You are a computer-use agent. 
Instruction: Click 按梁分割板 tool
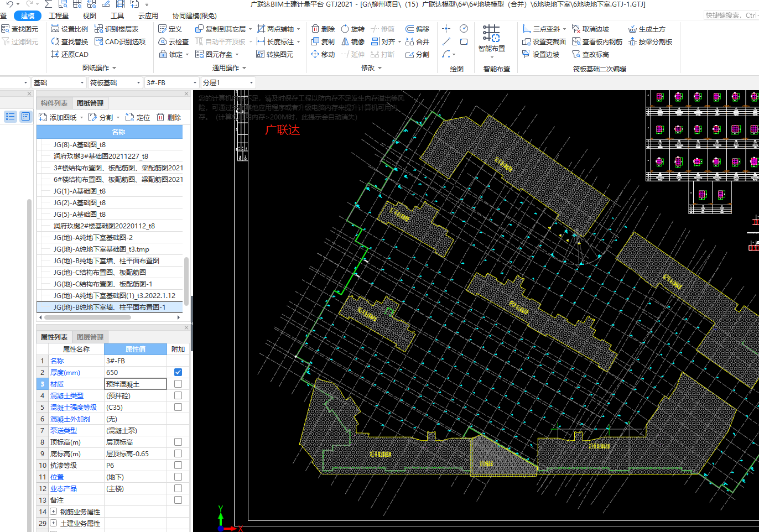[650, 41]
